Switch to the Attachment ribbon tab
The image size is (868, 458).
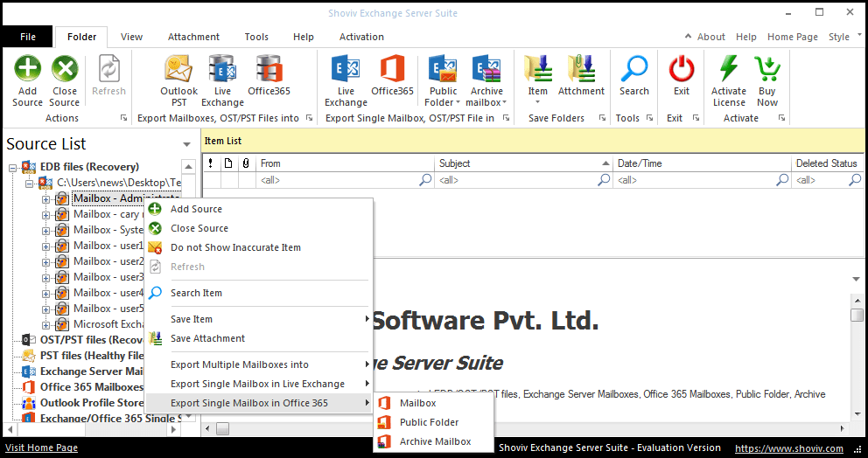point(193,37)
